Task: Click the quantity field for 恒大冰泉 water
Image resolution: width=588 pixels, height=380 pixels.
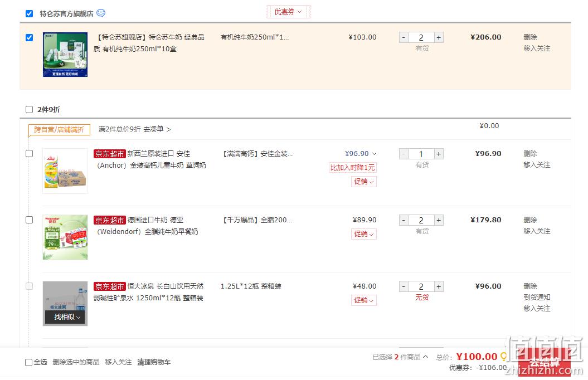Action: (x=421, y=287)
